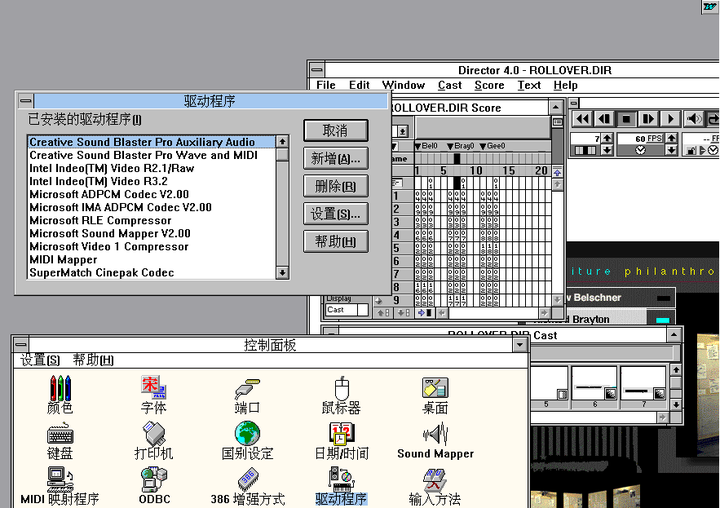Toggle the volume speaker button in Director
This screenshot has height=508, width=720.
pyautogui.click(x=695, y=119)
